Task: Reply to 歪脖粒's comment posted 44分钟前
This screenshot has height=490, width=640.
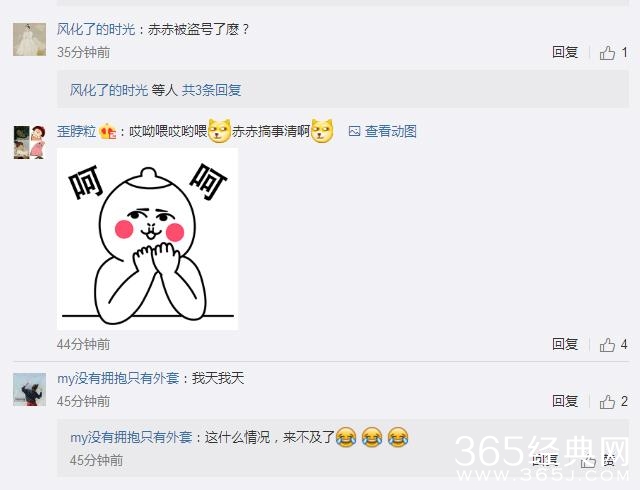Action: pos(565,344)
